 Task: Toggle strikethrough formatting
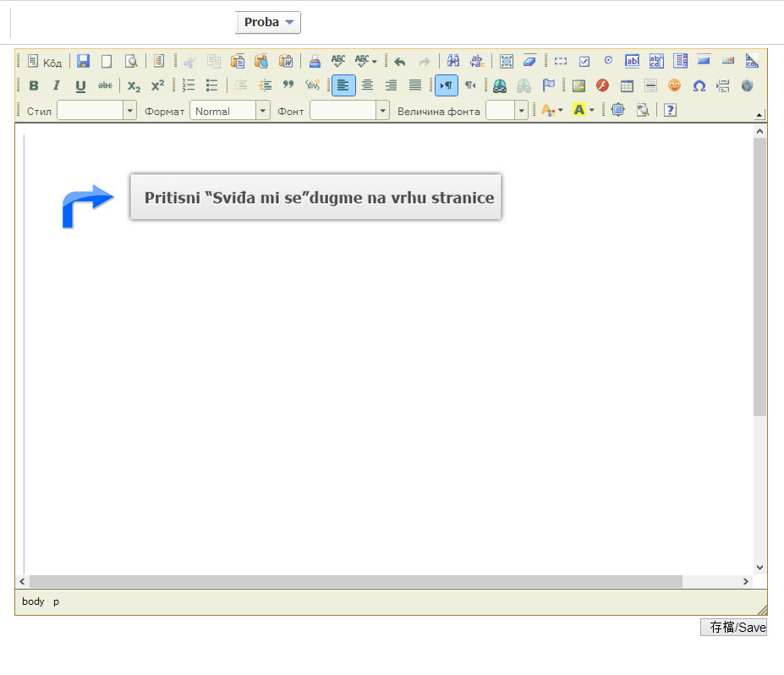point(105,85)
